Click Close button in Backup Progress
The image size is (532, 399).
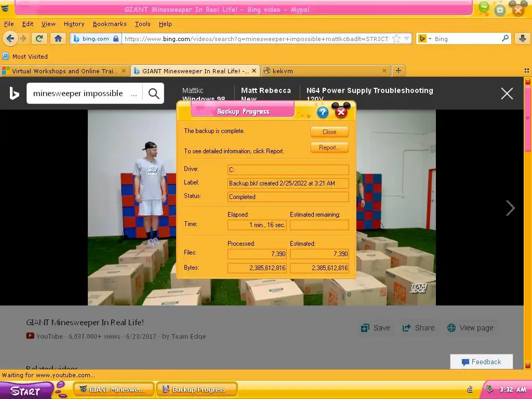pyautogui.click(x=329, y=132)
